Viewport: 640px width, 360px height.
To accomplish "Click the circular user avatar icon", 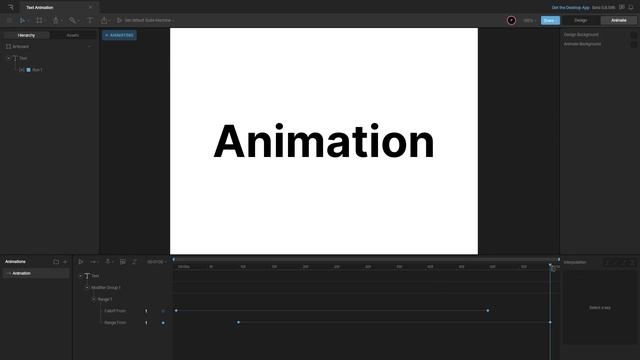I will pyautogui.click(x=511, y=20).
